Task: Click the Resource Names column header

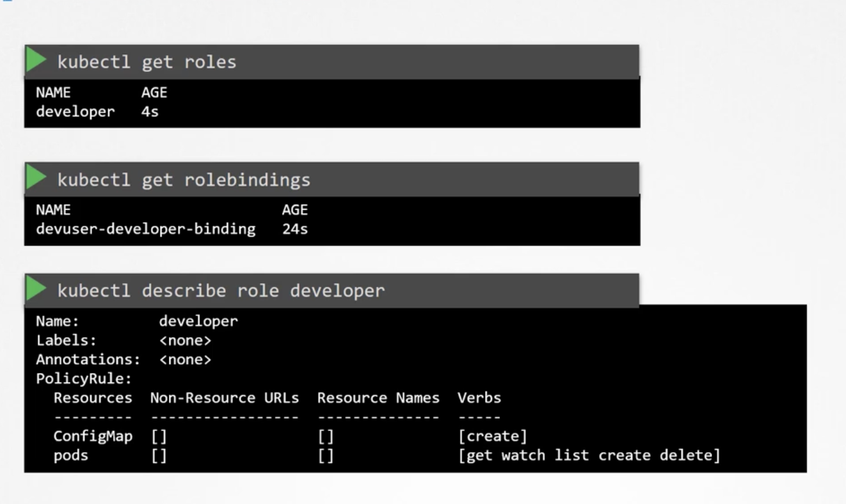Action: point(378,398)
